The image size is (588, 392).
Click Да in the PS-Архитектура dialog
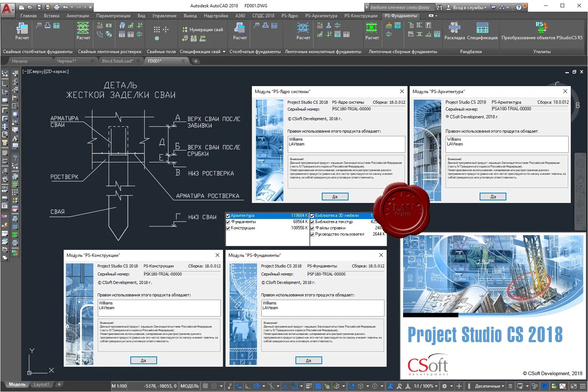point(493,197)
